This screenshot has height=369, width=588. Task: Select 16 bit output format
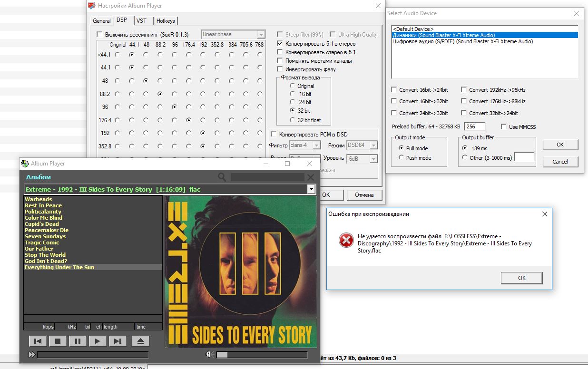pyautogui.click(x=293, y=95)
